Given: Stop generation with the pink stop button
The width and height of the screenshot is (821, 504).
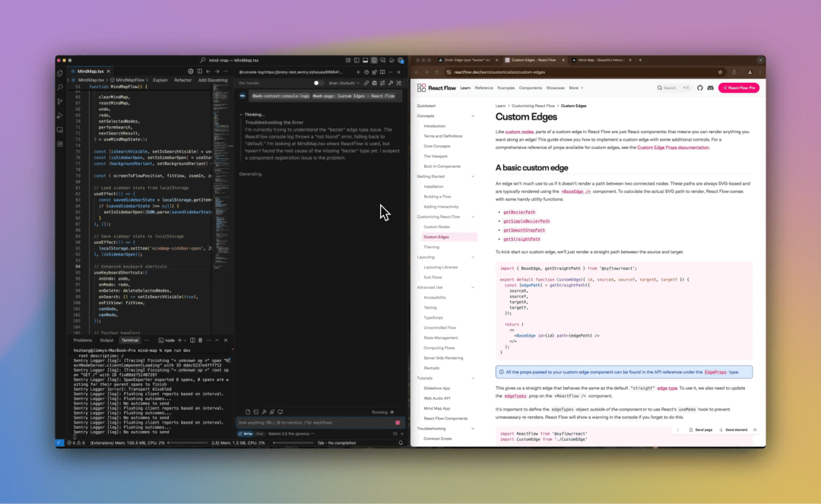Looking at the screenshot, I should (397, 422).
